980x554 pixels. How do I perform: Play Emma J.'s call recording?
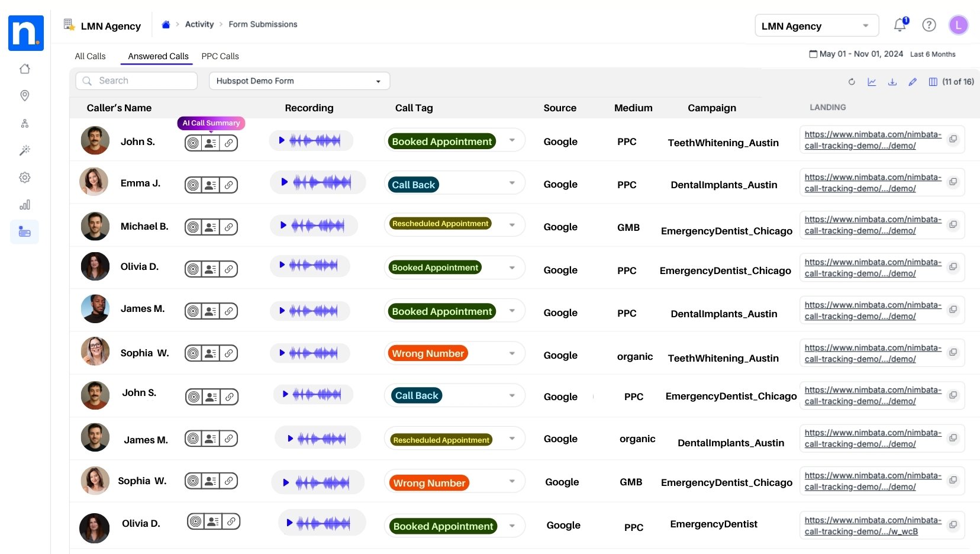(x=284, y=182)
